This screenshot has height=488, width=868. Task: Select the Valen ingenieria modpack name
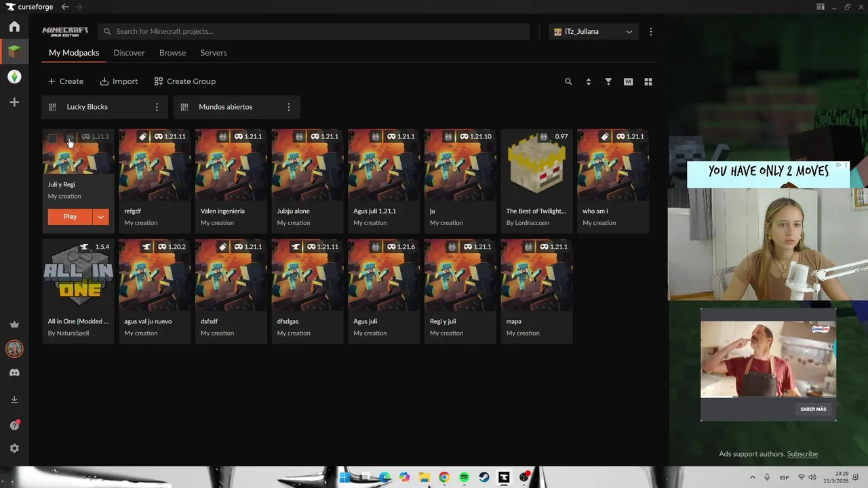pyautogui.click(x=222, y=211)
